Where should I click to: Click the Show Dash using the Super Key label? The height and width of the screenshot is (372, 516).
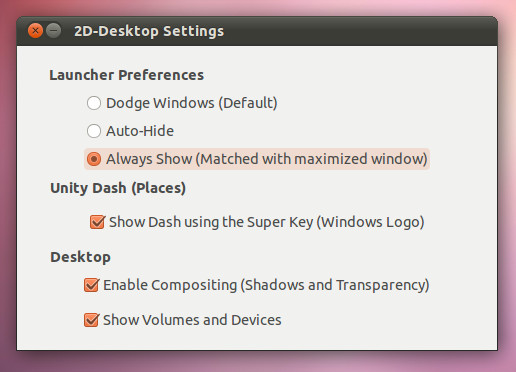tap(267, 222)
